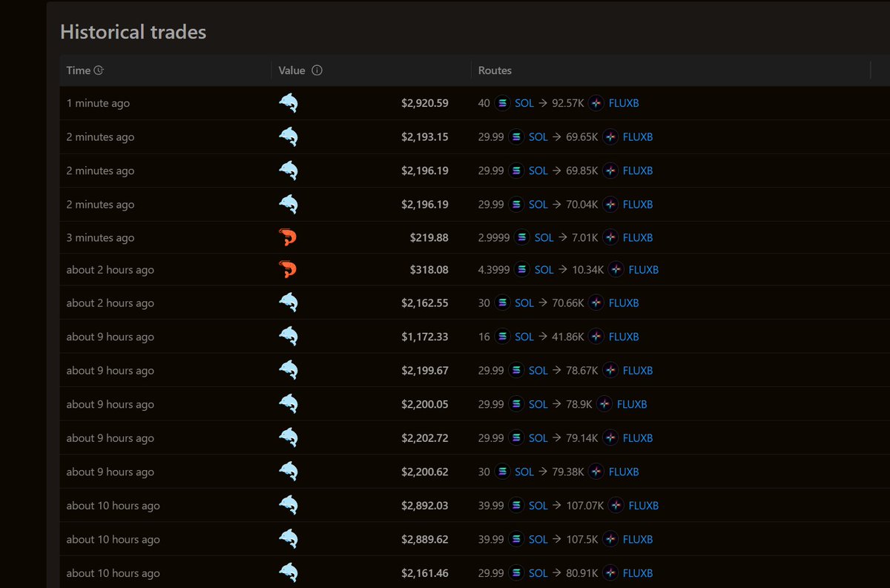
Task: Click the $2,200.05 value
Action: tap(425, 404)
